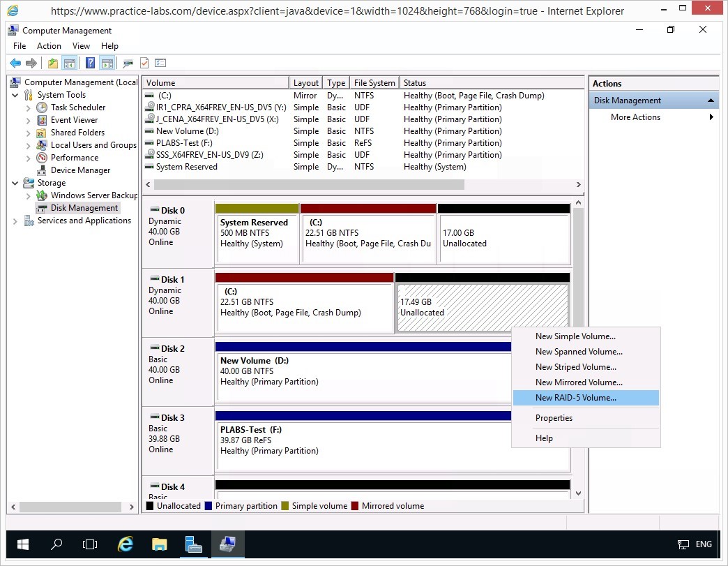This screenshot has height=566, width=728.
Task: Toggle Show/Hide Console Tree toolbar button
Action: coord(70,64)
